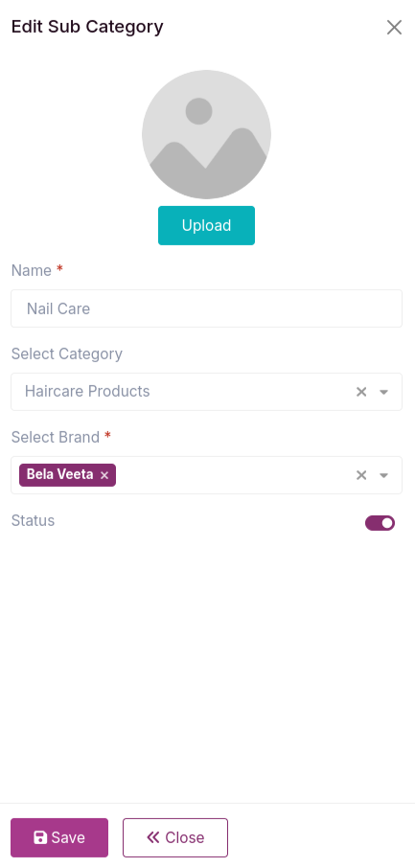Click the placeholder sub category image

(207, 134)
